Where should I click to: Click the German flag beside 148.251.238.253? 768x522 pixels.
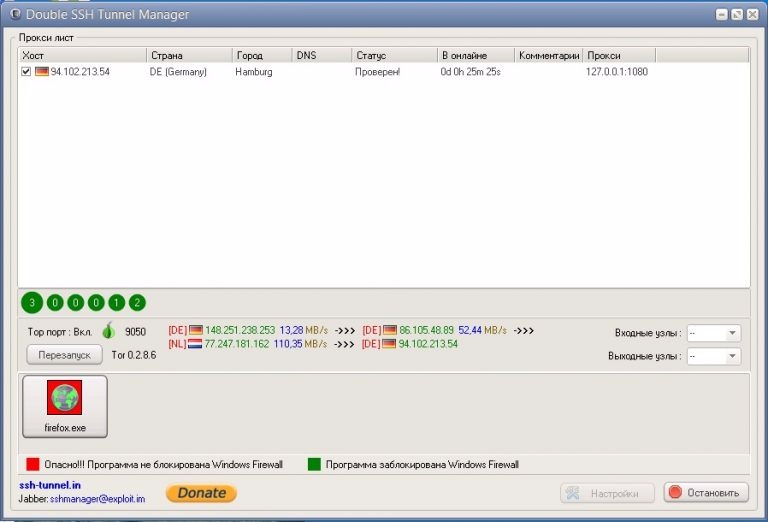pyautogui.click(x=196, y=330)
